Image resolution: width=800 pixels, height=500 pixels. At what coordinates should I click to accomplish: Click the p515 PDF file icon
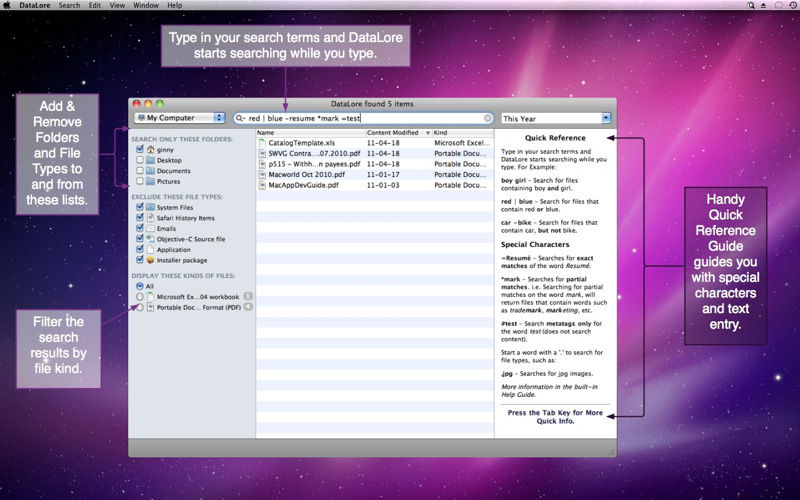pos(262,164)
